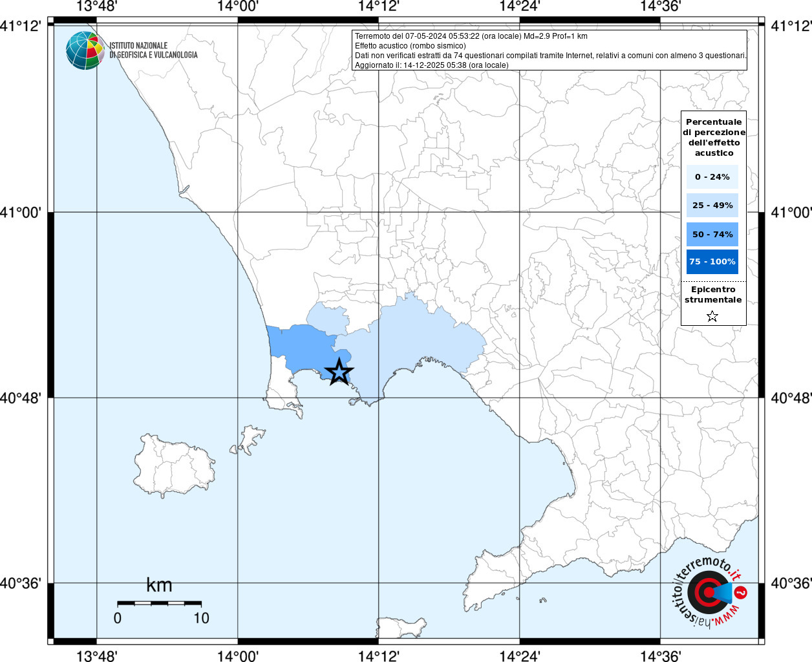Click the 50 - 74% legend swatch
This screenshot has width=812, height=662.
pos(712,234)
